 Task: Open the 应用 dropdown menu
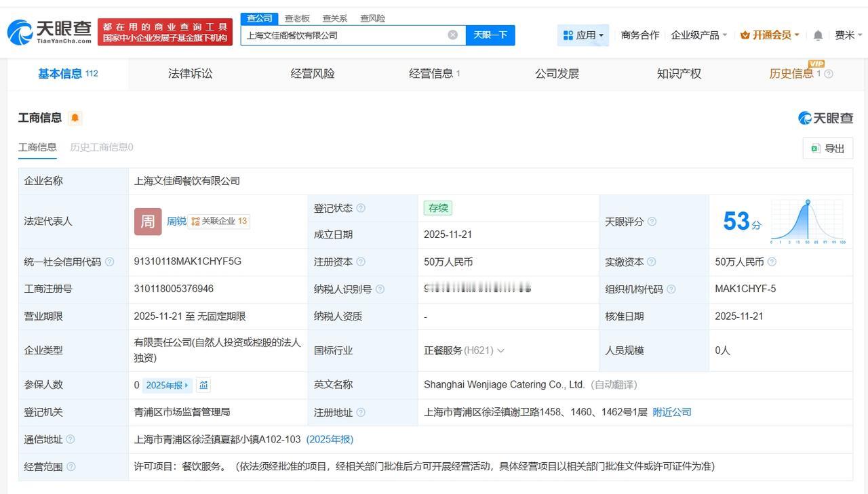tap(583, 35)
